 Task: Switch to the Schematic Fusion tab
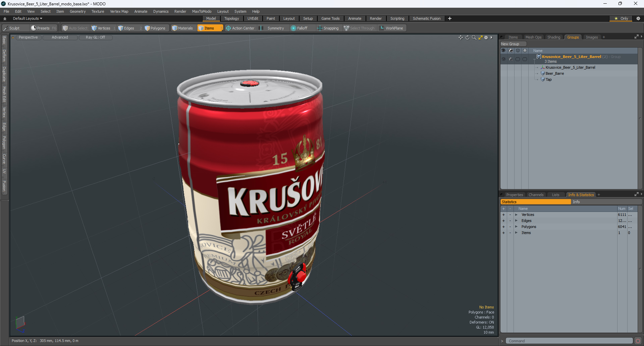tap(427, 18)
